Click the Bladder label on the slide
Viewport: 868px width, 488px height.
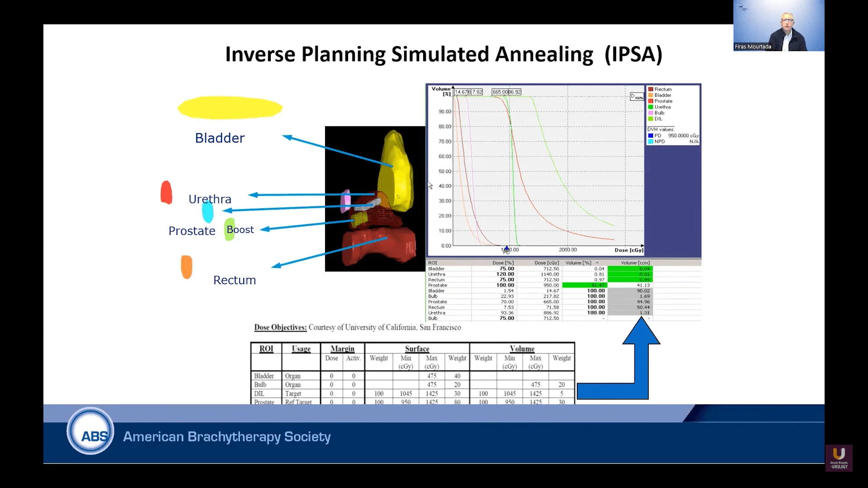click(220, 138)
